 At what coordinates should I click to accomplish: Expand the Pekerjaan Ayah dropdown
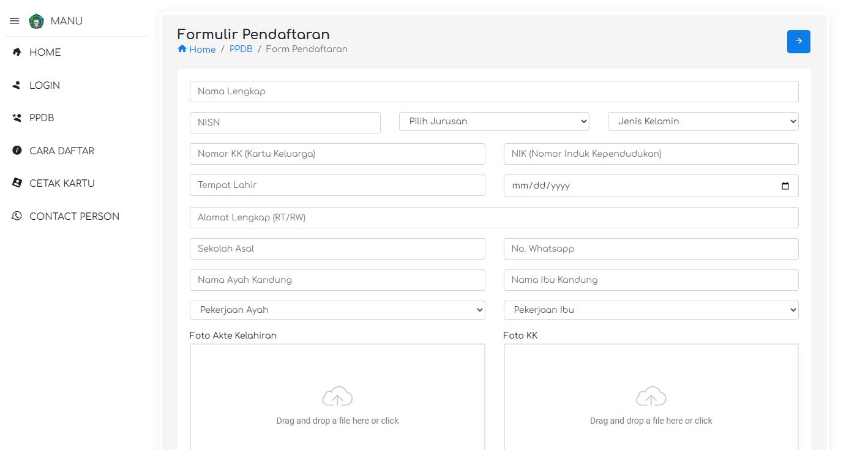337,310
